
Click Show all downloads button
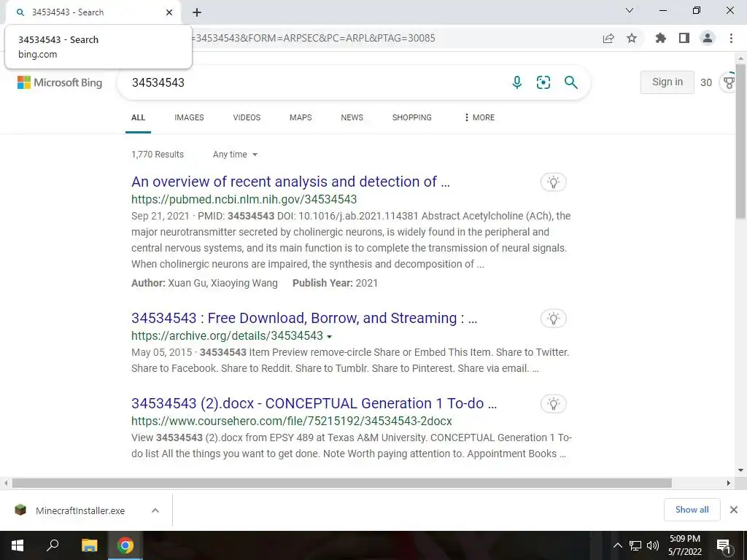point(692,510)
